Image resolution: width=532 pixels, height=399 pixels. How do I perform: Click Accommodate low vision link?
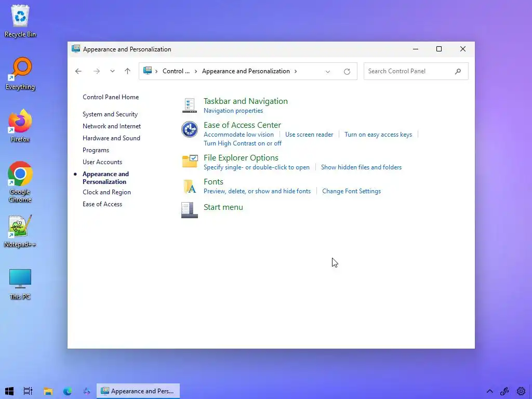coord(238,135)
